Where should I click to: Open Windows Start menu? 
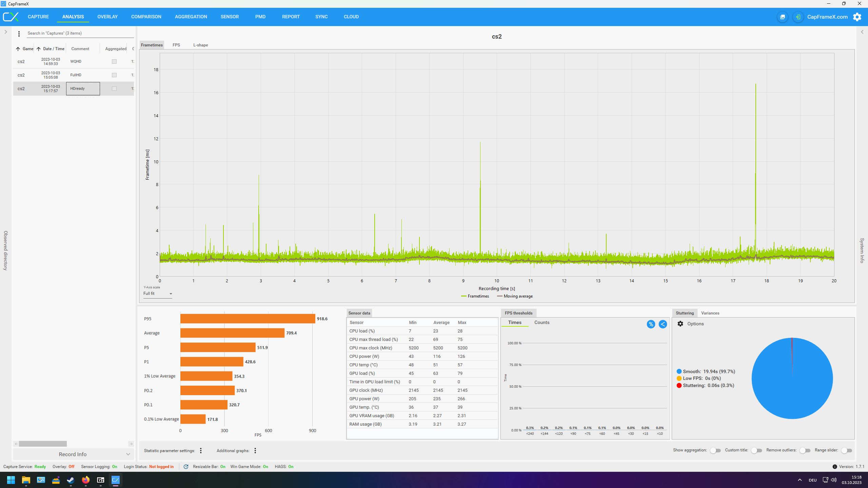coord(11,480)
